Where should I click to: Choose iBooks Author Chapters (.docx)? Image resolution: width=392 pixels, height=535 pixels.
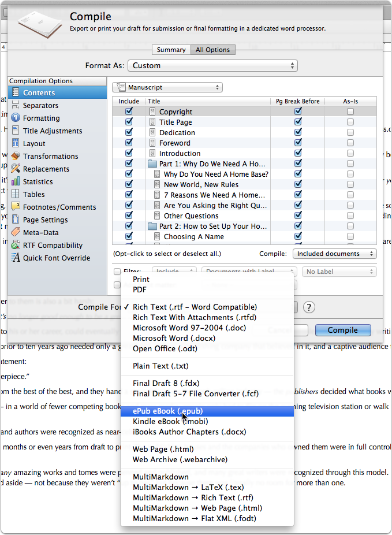[x=207, y=432]
